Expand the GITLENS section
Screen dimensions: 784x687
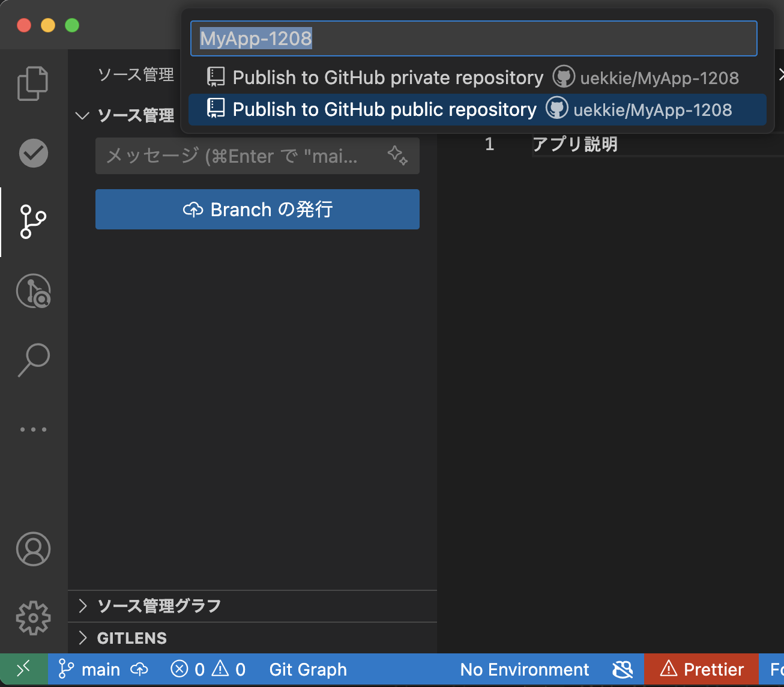pos(253,638)
